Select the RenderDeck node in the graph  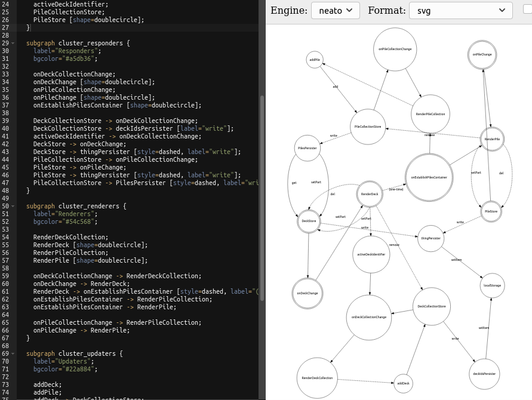(370, 194)
